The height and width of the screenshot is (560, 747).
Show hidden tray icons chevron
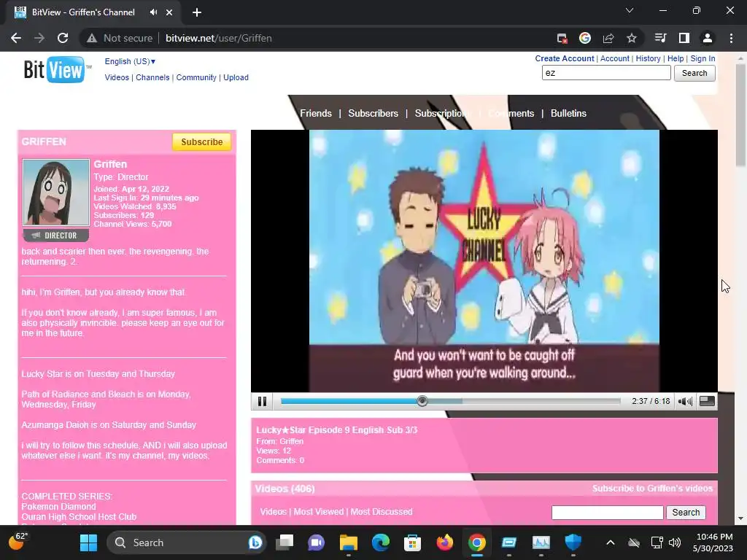point(611,542)
